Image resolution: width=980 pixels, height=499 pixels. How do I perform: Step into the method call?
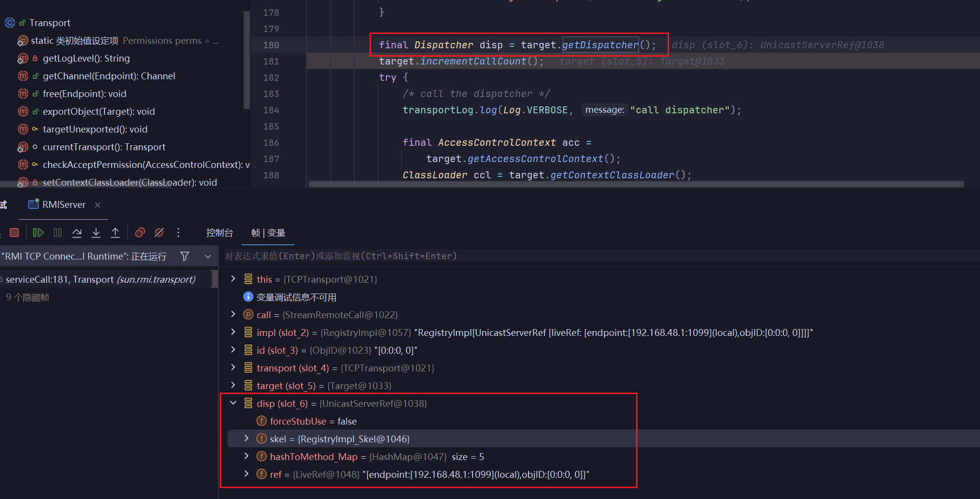point(96,233)
